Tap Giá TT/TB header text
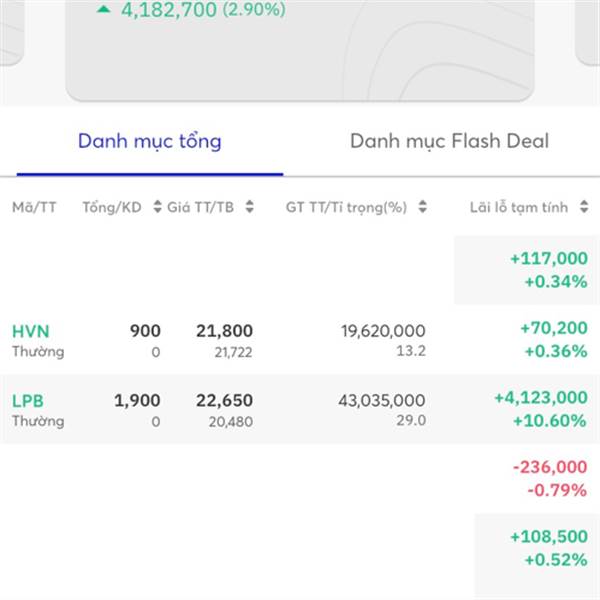This screenshot has width=600, height=600. (x=201, y=207)
